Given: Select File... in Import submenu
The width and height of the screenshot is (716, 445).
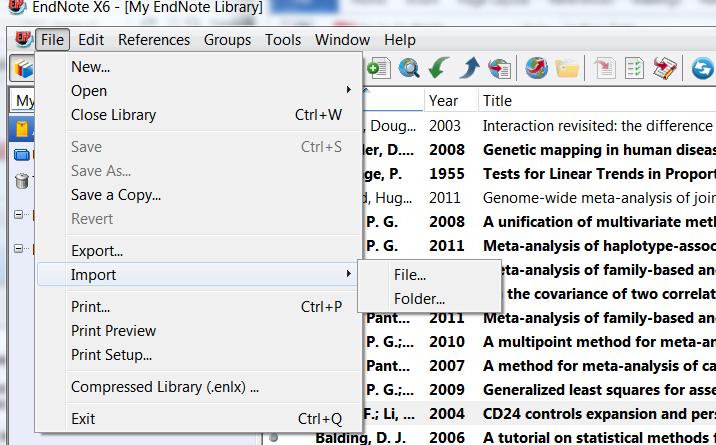Looking at the screenshot, I should tap(429, 275).
